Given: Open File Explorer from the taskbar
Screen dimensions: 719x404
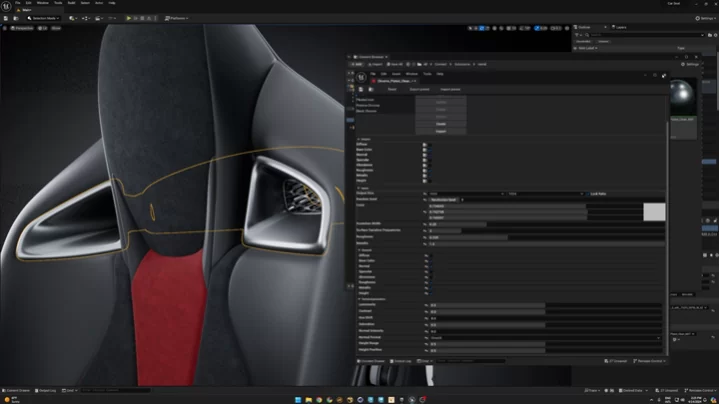Looking at the screenshot, I should pos(309,400).
